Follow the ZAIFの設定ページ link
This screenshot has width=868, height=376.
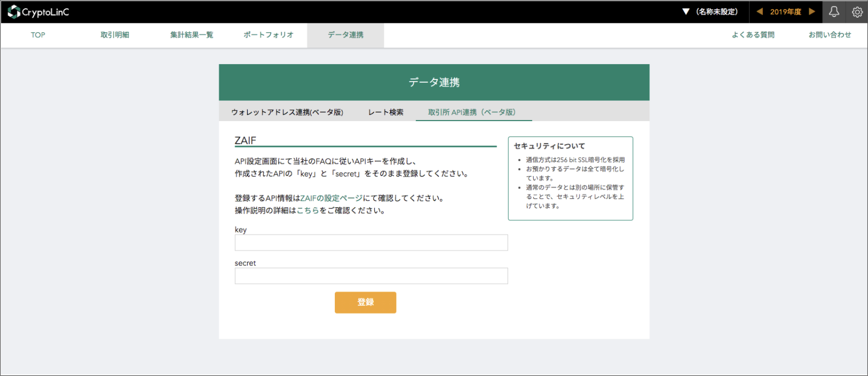click(332, 198)
